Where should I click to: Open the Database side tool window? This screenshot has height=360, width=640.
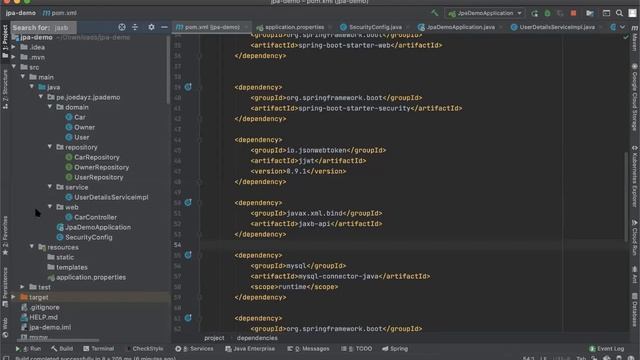(x=634, y=310)
